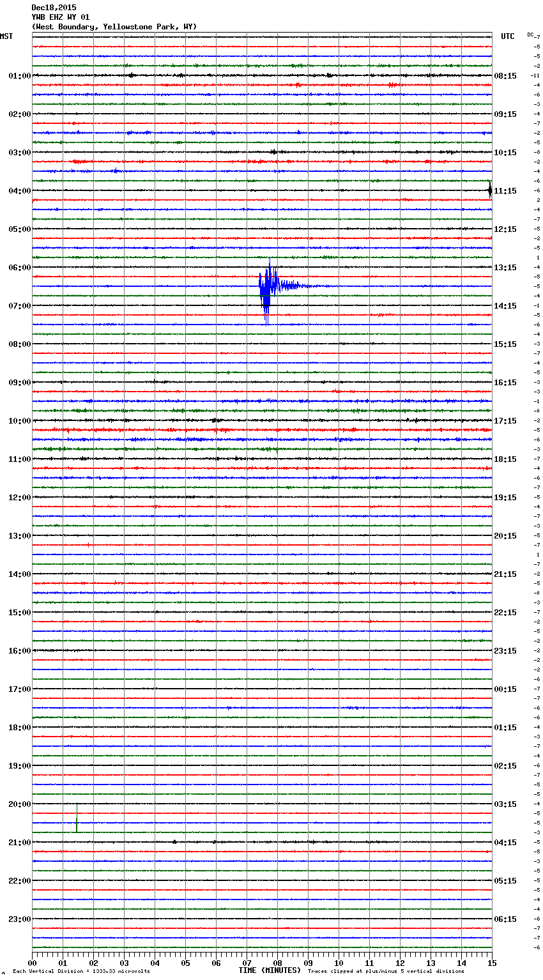Select the 20:00 MST row label
Image resolution: width=543 pixels, height=980 pixels.
(x=20, y=804)
